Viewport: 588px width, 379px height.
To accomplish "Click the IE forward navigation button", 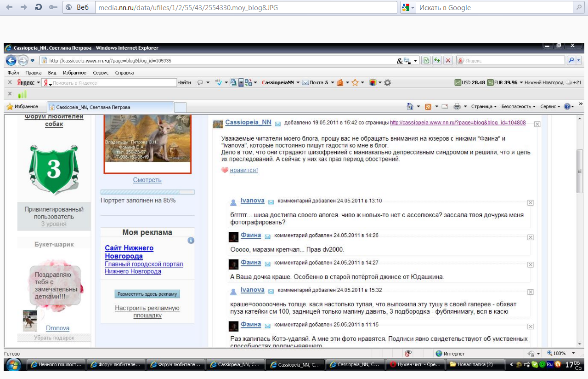I will click(23, 60).
